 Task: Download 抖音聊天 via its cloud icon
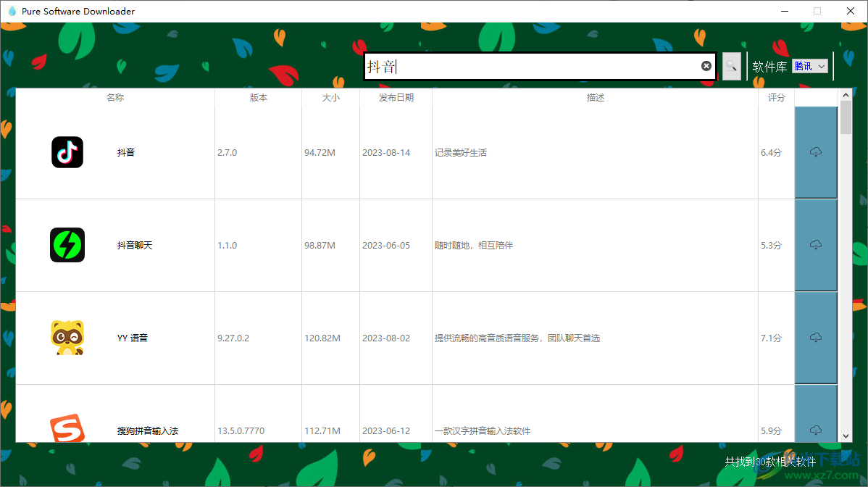(815, 245)
